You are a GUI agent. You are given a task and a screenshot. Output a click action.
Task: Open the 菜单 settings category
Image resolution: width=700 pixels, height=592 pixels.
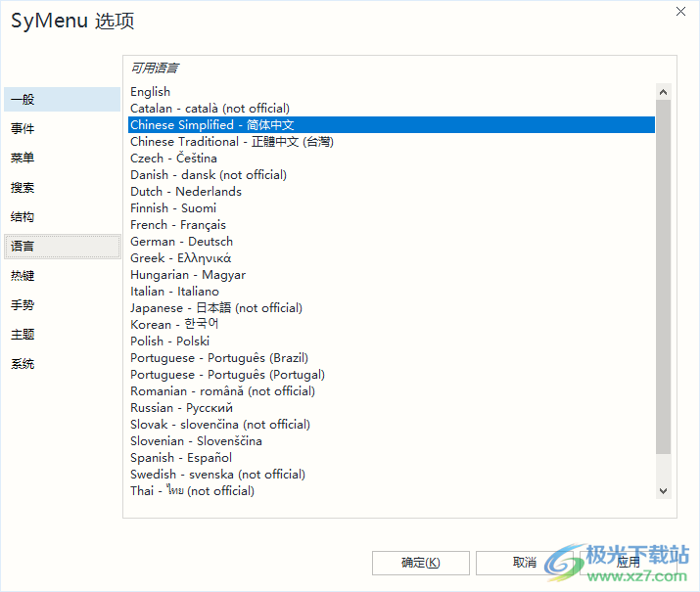click(62, 158)
